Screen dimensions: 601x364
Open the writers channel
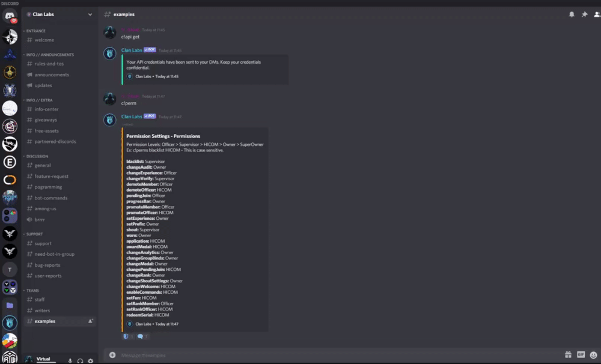[x=59, y=311]
